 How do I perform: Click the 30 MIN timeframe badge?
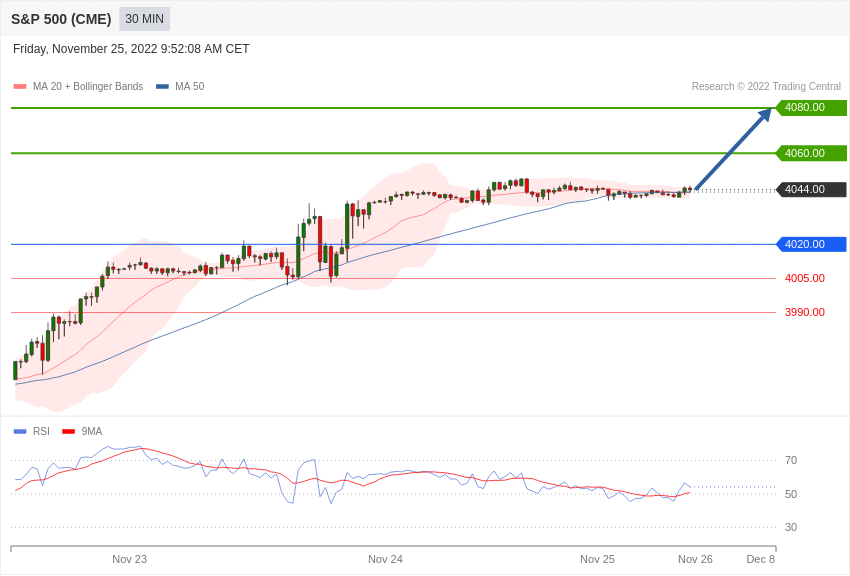(144, 19)
